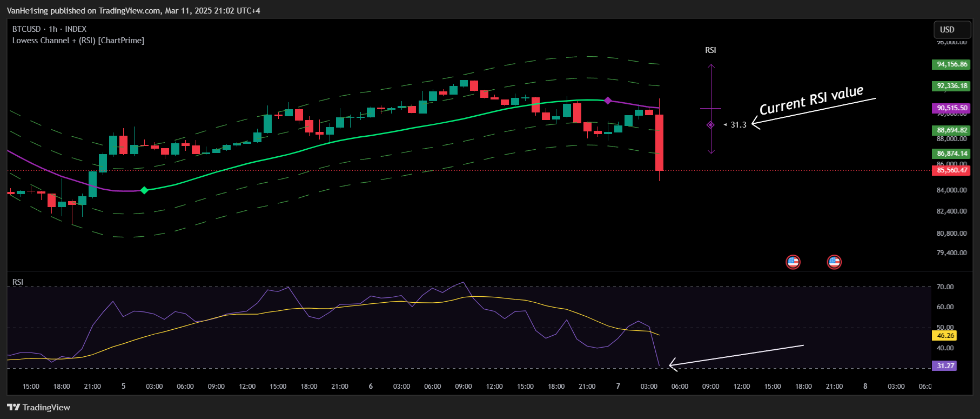Image resolution: width=980 pixels, height=419 pixels.
Task: Click the purple RSI gauge diamond next to 31.3
Action: click(x=710, y=125)
